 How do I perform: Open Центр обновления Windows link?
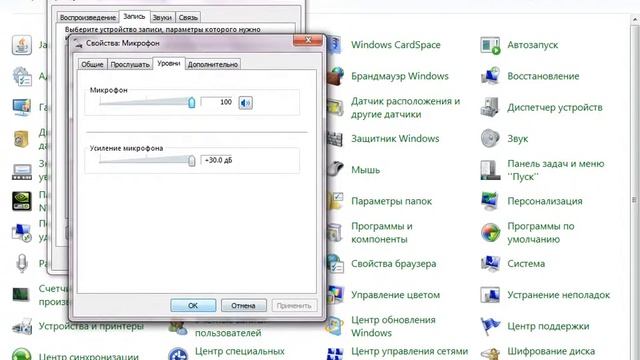tap(393, 327)
